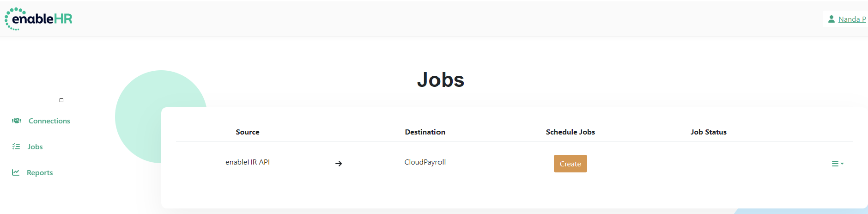868x214 pixels.
Task: Click the Schedule Jobs column header
Action: [571, 132]
